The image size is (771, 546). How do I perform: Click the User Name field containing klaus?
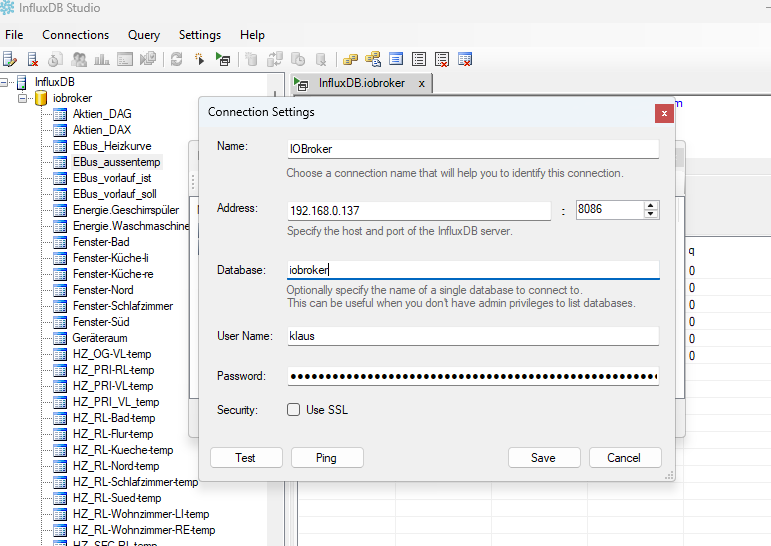473,336
